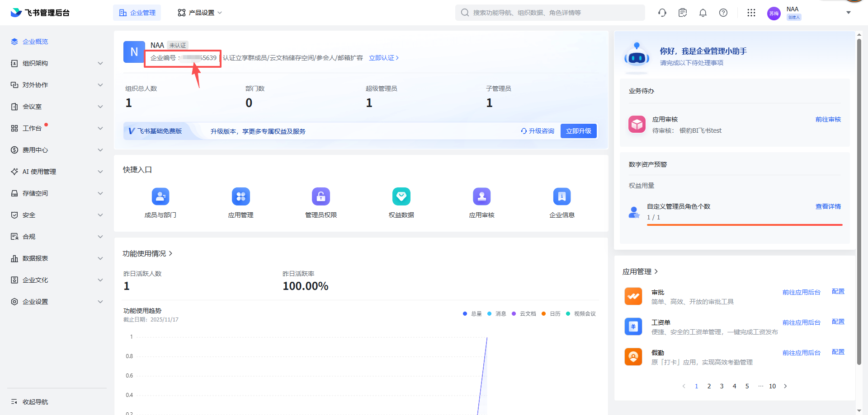Click the help question mark icon

723,13
